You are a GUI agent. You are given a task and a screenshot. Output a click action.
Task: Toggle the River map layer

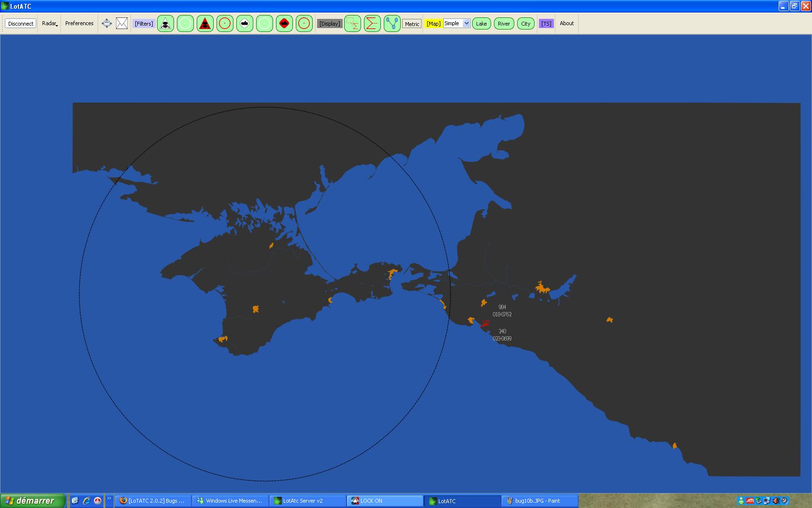504,24
